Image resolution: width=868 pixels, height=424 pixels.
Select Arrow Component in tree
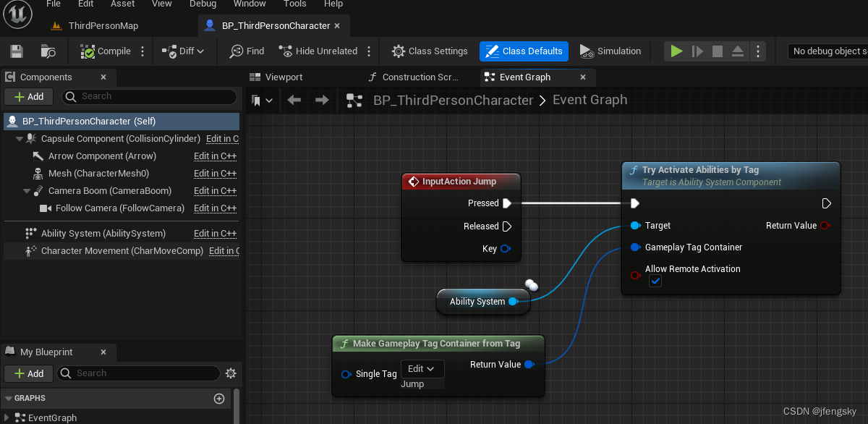pos(102,156)
